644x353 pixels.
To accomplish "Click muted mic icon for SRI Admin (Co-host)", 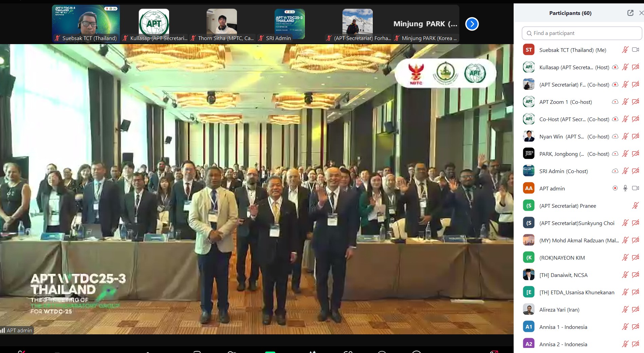I will [x=625, y=171].
